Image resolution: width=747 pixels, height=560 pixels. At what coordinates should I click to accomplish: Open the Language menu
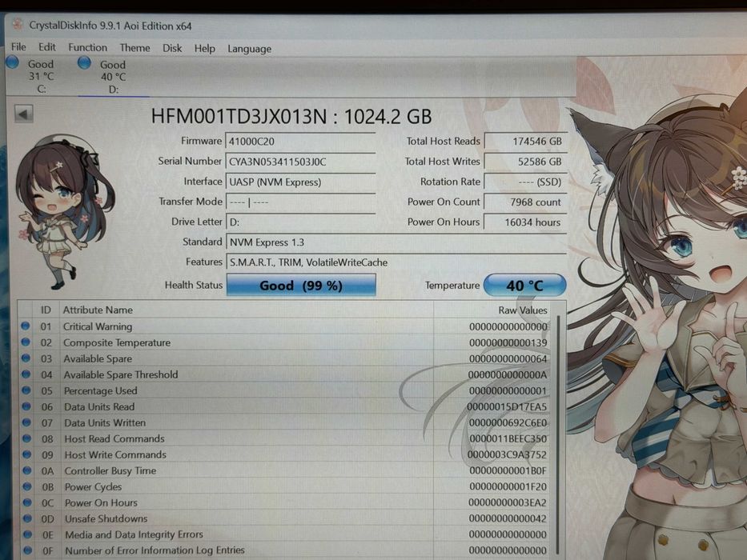249,49
